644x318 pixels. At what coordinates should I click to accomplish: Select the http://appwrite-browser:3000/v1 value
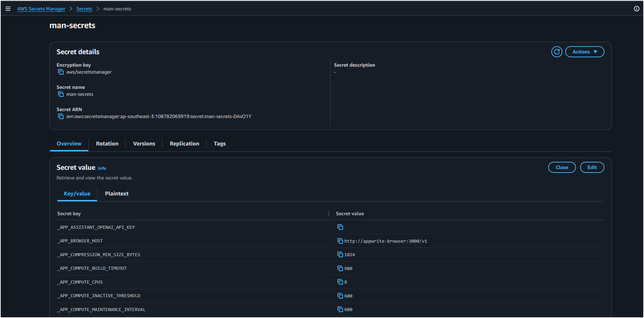click(386, 241)
